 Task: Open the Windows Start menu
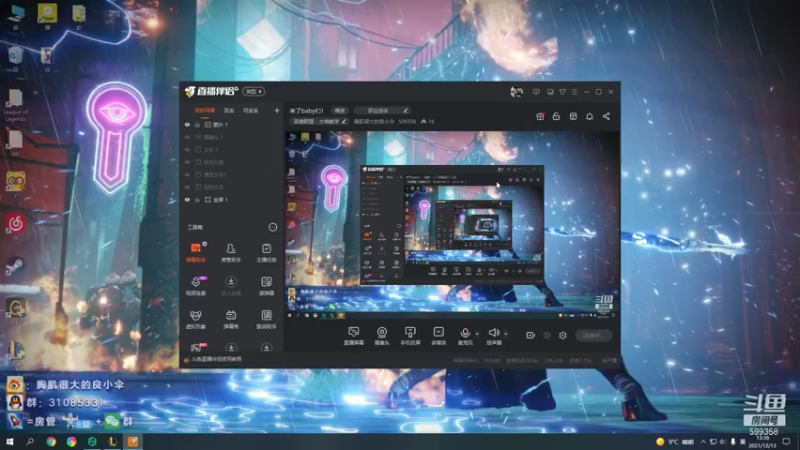click(9, 441)
